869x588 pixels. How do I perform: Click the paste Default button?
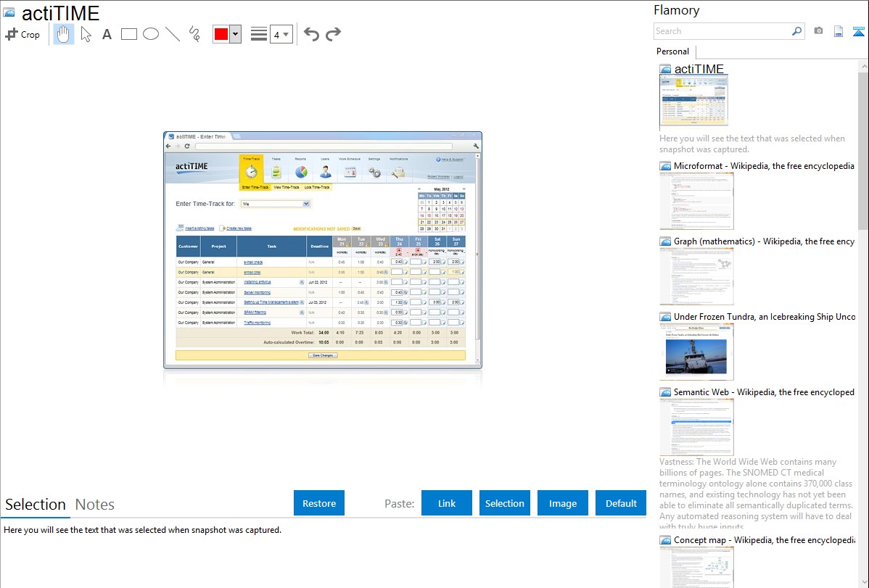coord(621,503)
